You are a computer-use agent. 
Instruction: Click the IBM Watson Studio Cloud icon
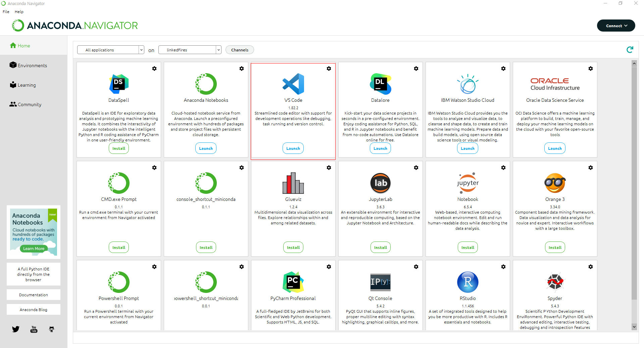(x=468, y=84)
